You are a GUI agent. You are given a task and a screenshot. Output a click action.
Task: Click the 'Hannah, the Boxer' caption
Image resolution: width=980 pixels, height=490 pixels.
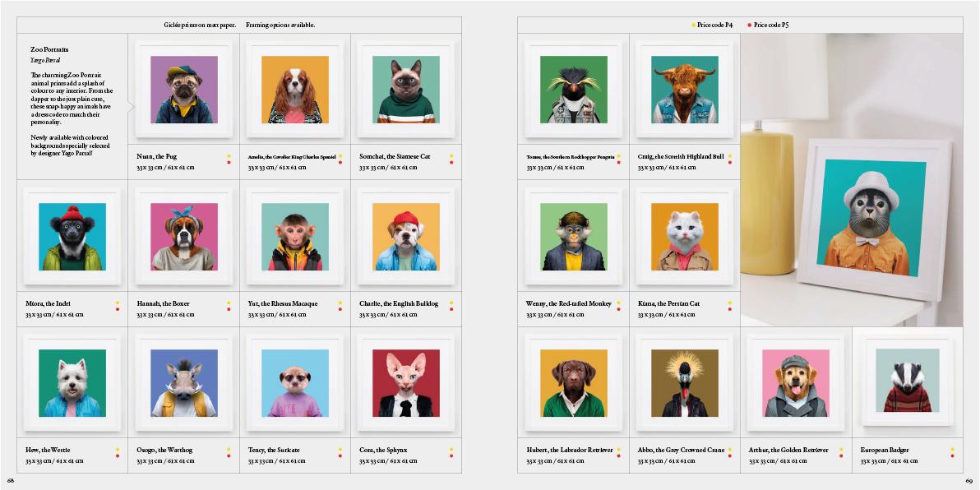[163, 303]
